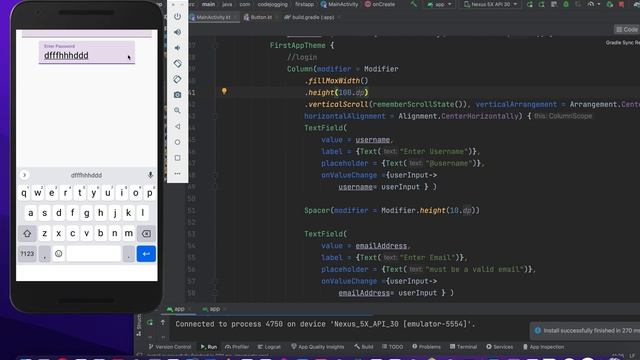The height and width of the screenshot is (360, 640).
Task: Click the red Stop app icon
Action: pos(621,4)
